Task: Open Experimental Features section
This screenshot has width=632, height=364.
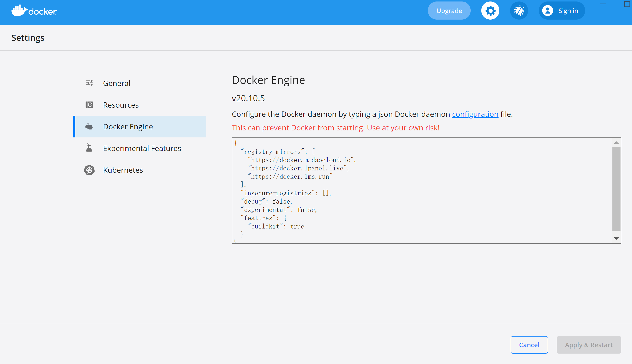Action: pos(140,148)
